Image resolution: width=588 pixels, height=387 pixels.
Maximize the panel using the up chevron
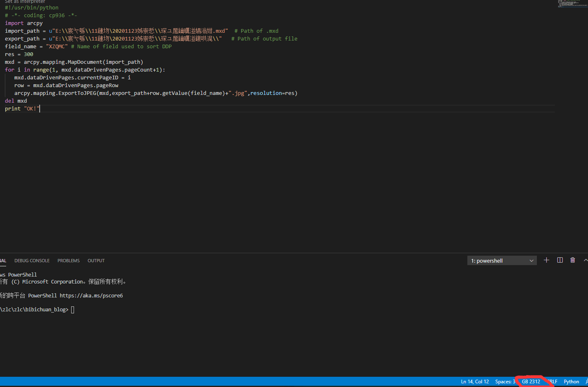tap(585, 260)
